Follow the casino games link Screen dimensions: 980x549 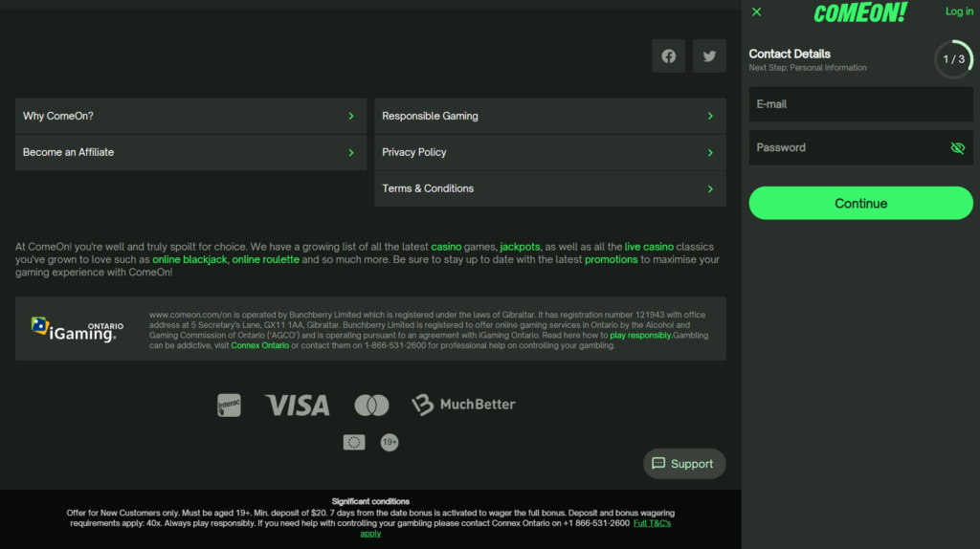(x=446, y=247)
